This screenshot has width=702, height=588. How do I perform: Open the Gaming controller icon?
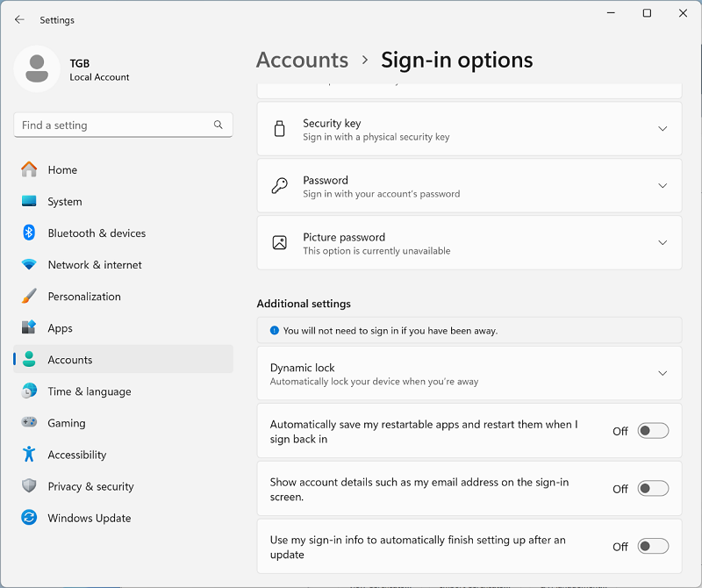point(29,422)
